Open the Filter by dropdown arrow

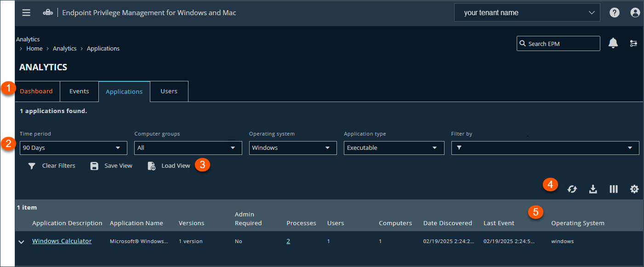click(630, 148)
